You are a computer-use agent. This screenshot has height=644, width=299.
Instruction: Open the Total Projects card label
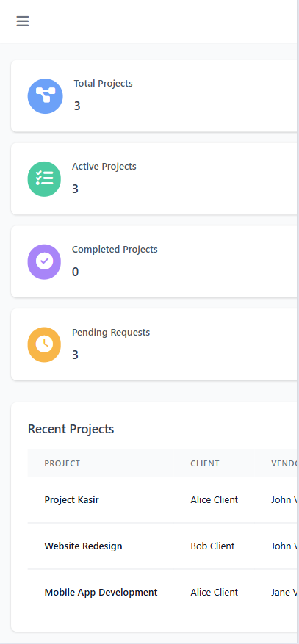pos(103,84)
